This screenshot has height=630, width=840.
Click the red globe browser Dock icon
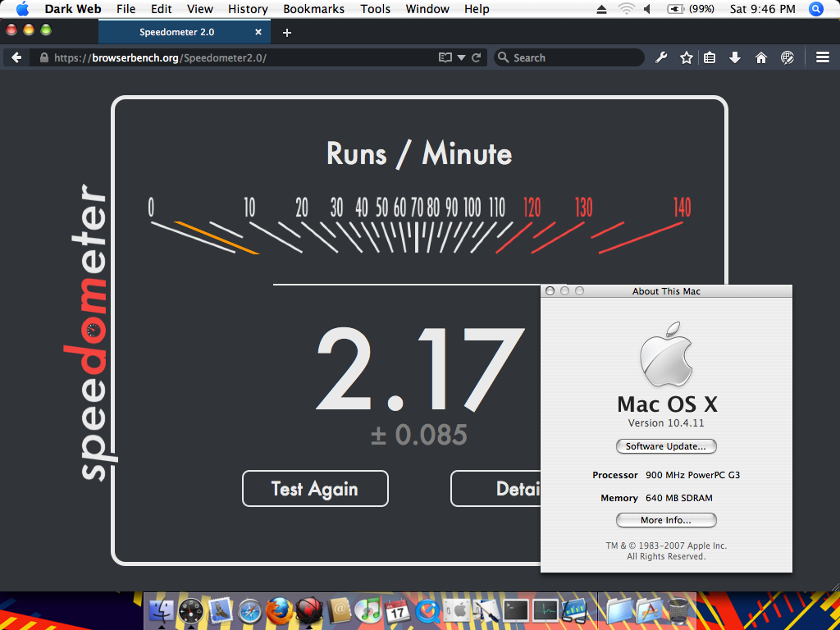309,610
